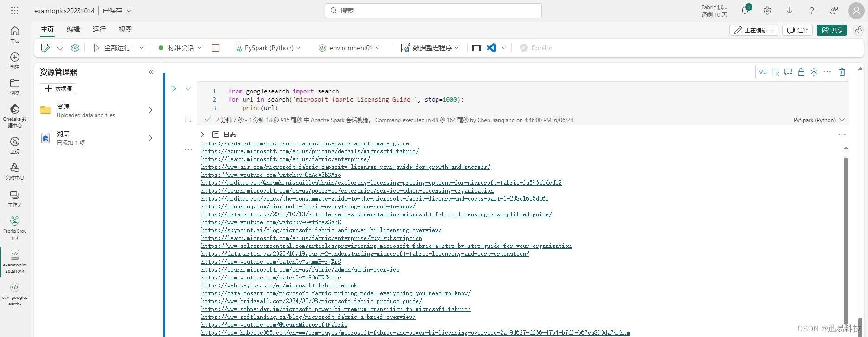868x337 pixels.
Task: Freeze the cell with snowflake icon
Action: 814,72
